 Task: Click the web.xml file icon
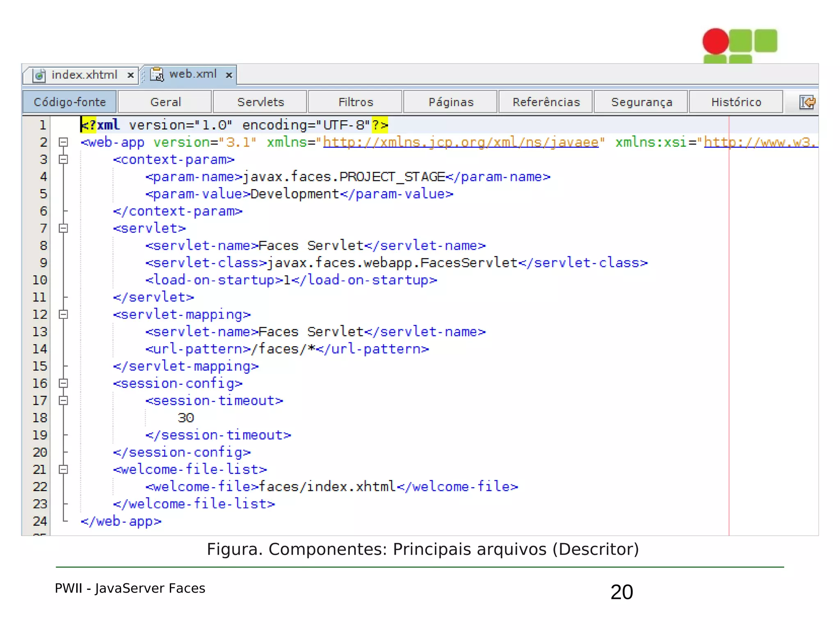pos(157,74)
